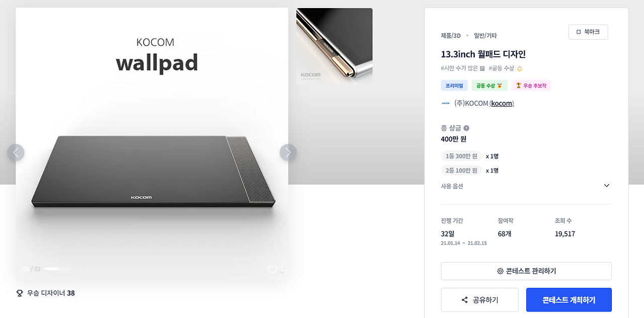Screen dimensions: 644x318
Task: Click the 공유하기 share button
Action: (479, 300)
